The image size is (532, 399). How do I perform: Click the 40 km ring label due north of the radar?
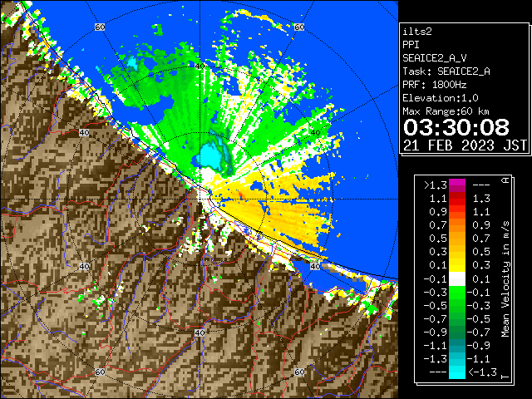[x=199, y=66]
